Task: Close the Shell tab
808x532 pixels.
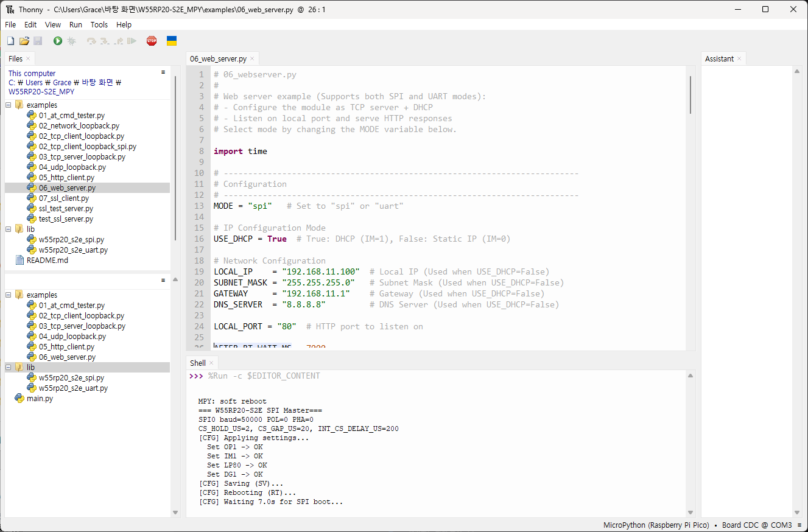Action: coord(211,363)
